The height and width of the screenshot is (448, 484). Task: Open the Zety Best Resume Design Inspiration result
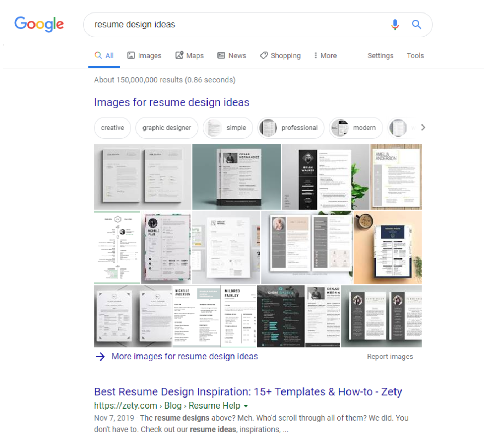[x=248, y=392]
